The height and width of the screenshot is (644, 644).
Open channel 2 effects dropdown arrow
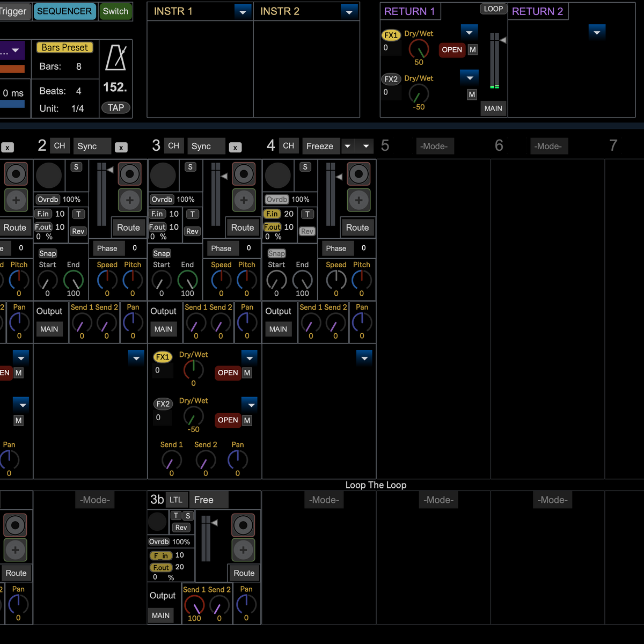pyautogui.click(x=136, y=357)
